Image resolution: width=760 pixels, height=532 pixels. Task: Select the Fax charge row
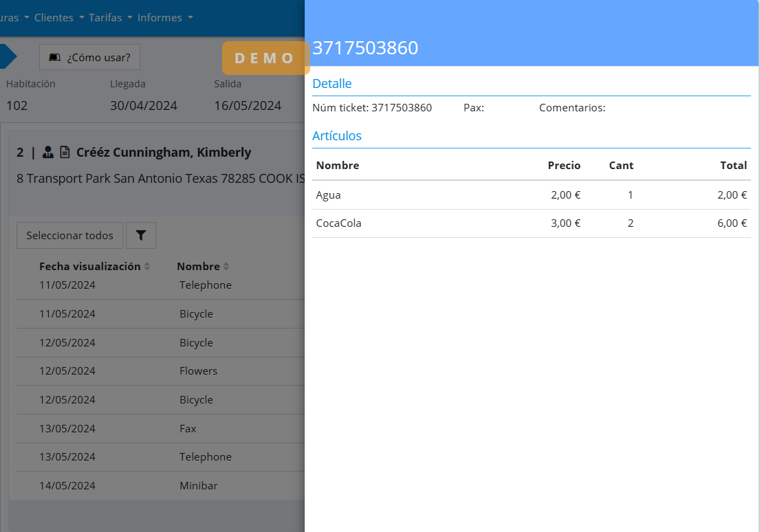(x=188, y=428)
